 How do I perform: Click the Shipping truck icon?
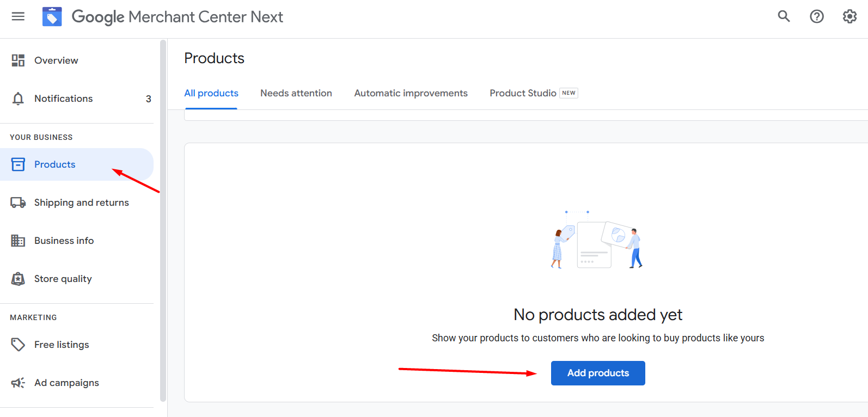click(x=18, y=203)
